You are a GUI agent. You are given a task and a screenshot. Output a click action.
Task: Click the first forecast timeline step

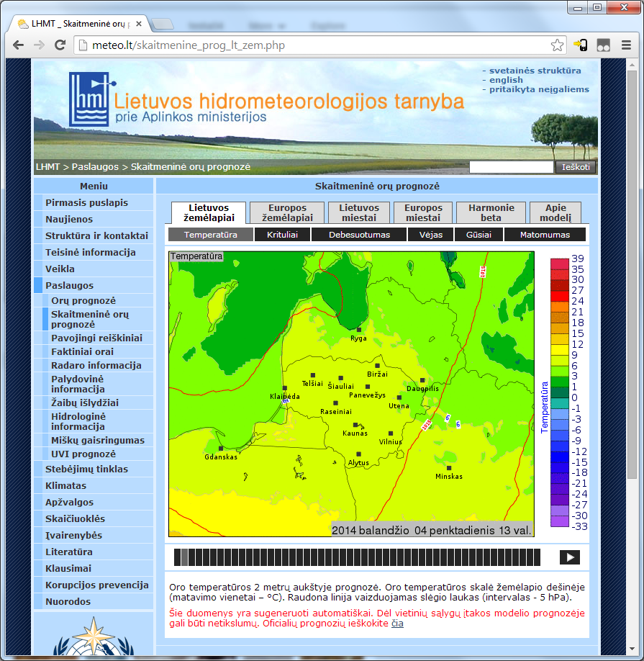point(177,557)
